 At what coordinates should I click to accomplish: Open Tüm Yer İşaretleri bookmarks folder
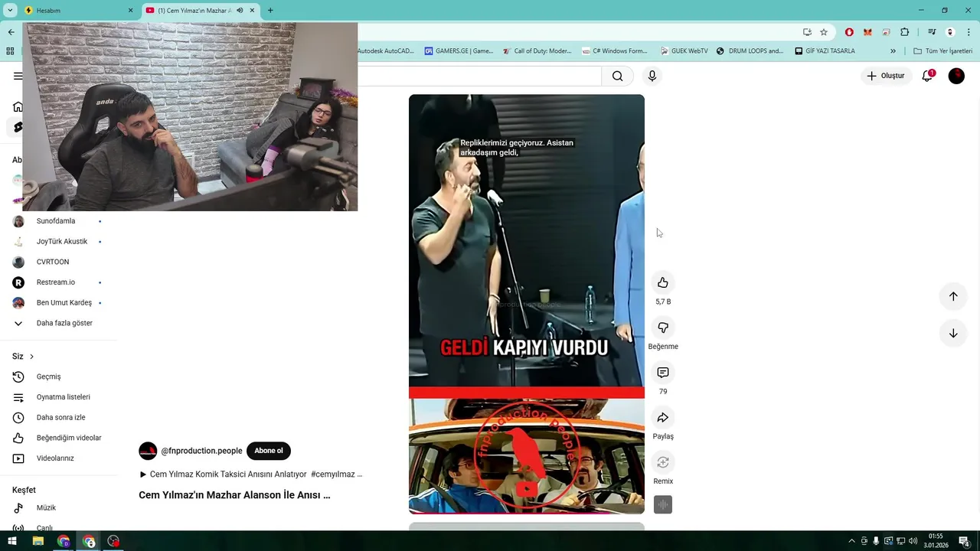click(x=942, y=51)
